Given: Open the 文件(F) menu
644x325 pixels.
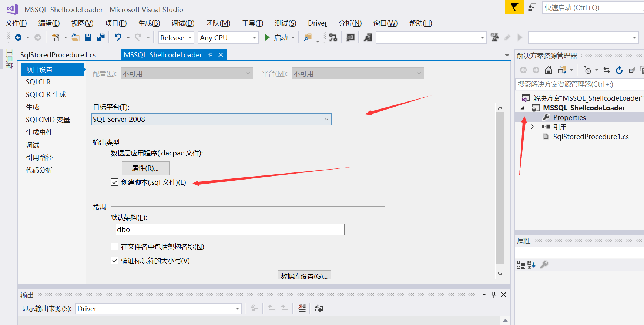Looking at the screenshot, I should [x=16, y=23].
